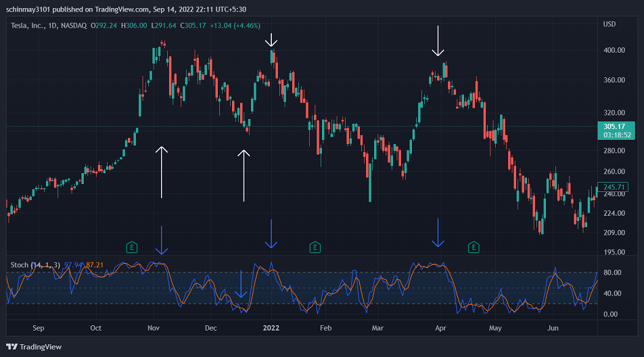Click the Oct label on time axis
The width and height of the screenshot is (644, 357).
tap(95, 328)
